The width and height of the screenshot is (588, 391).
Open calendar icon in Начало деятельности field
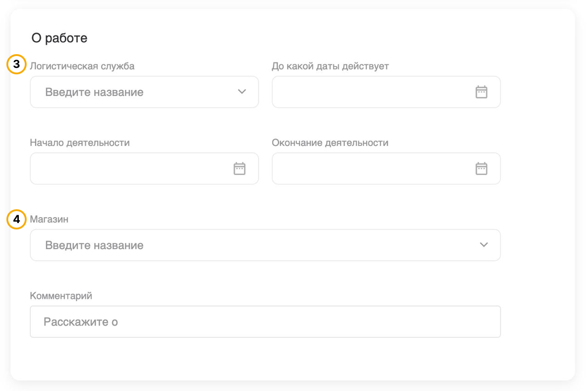pyautogui.click(x=239, y=169)
